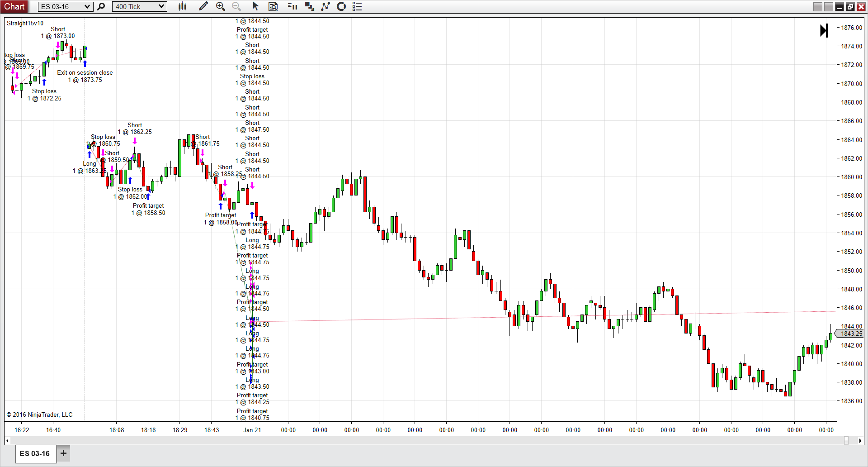
Task: Click the horizontal scrollbar left arrow
Action: pos(7,441)
